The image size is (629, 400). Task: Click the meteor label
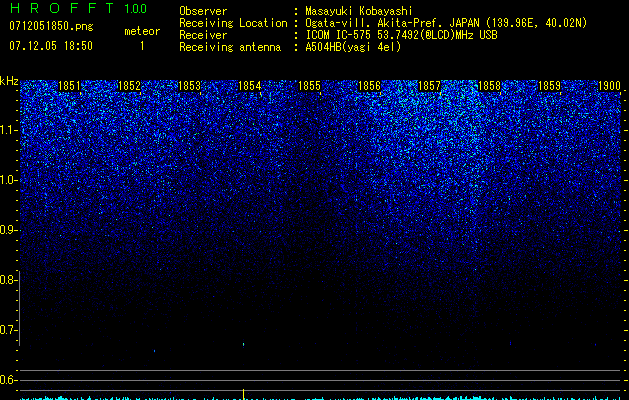tap(142, 31)
